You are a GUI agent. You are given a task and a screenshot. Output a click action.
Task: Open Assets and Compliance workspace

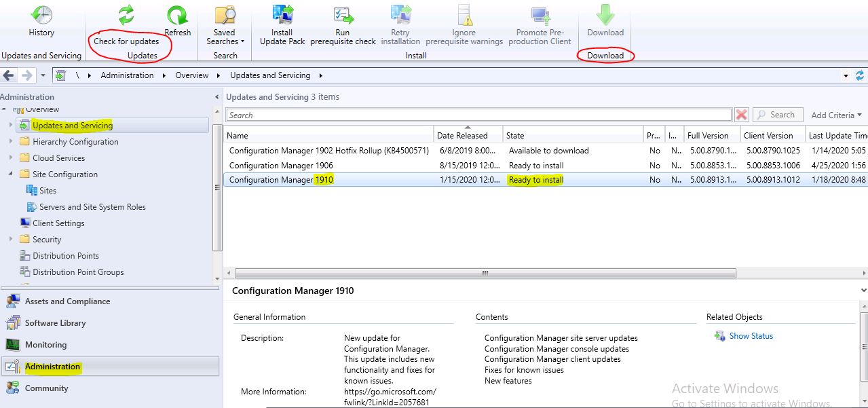coord(110,301)
